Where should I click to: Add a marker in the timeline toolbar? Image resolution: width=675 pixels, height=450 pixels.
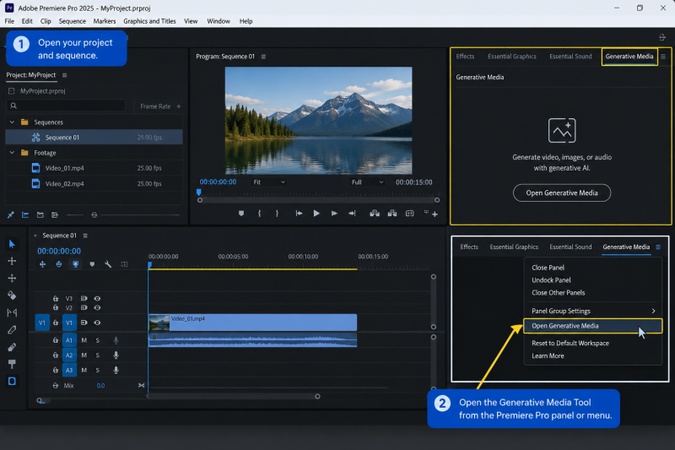point(92,264)
